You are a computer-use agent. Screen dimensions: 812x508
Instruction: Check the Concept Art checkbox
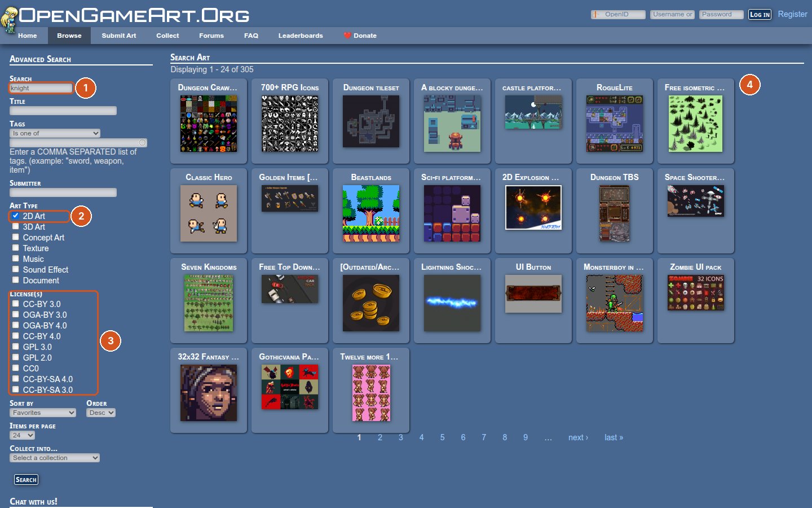(16, 237)
